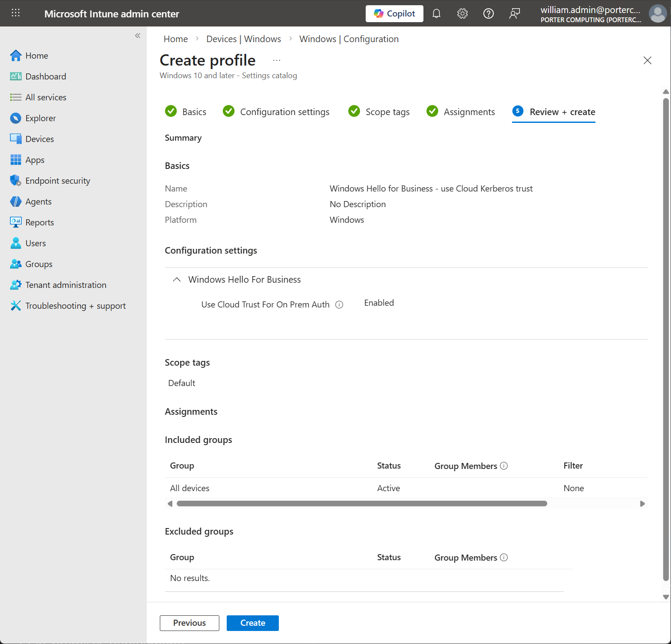Click the info icon beside Cloud Trust setting

click(339, 305)
